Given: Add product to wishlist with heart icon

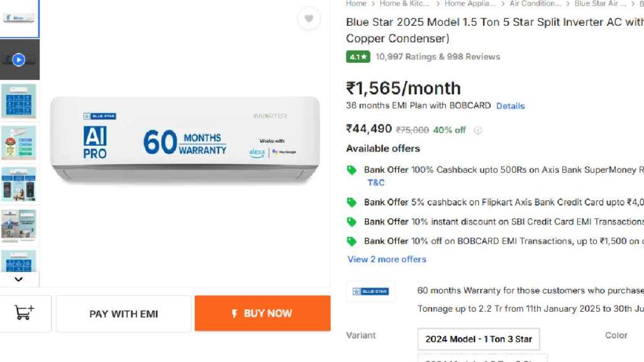Looking at the screenshot, I should (308, 19).
